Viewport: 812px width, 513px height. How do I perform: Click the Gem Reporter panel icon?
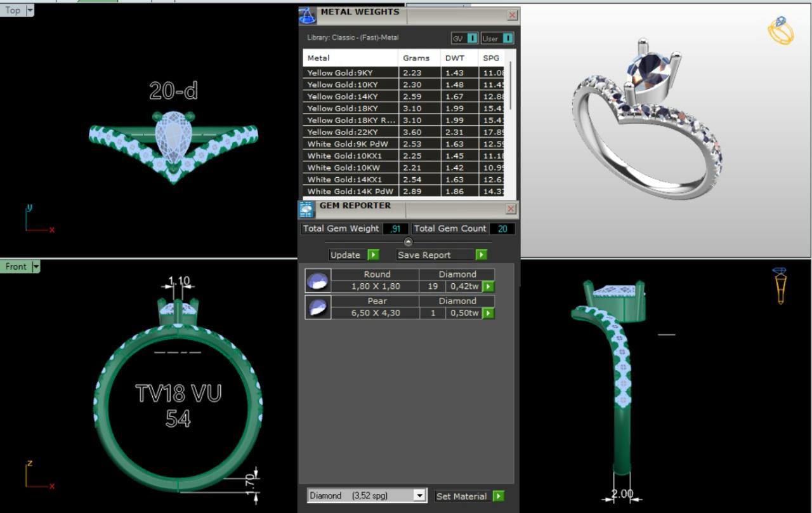tap(306, 210)
